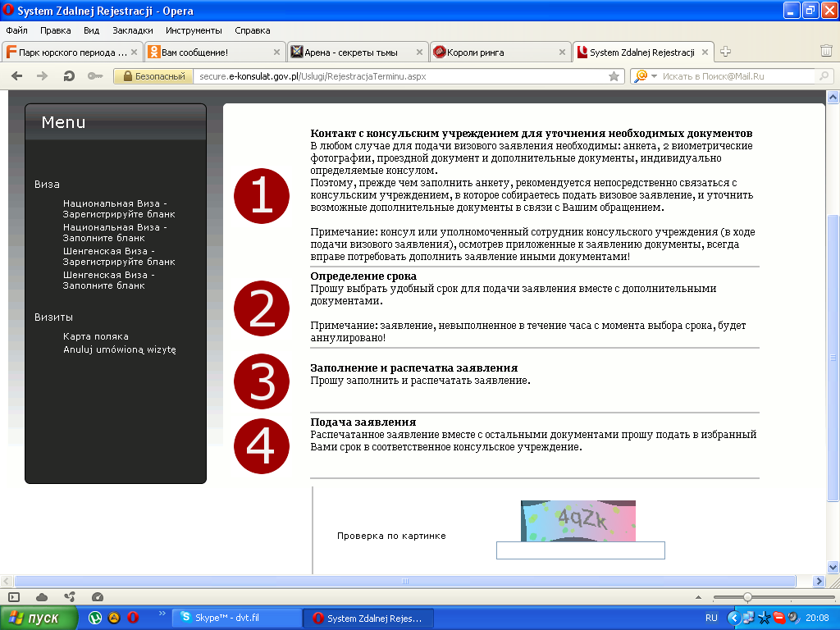
Task: Close the Парк юрского периода tab
Action: 134,52
